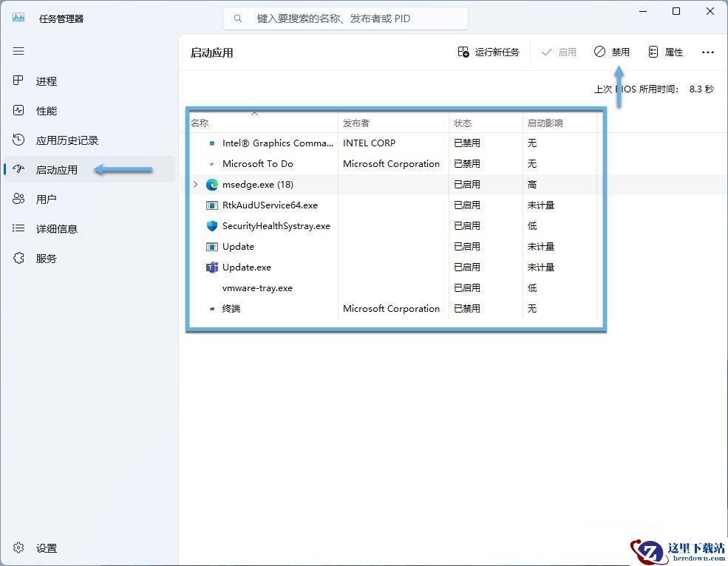Open 设置 settings at the bottom
The image size is (728, 566).
click(x=89, y=548)
